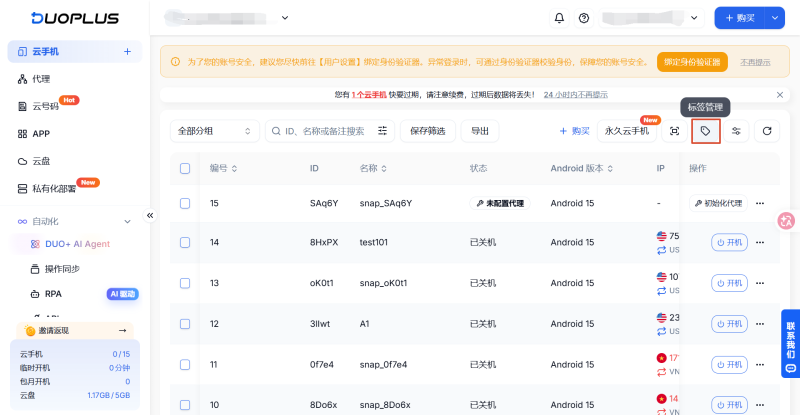Click the Vietnam flag icon in row 11
The height and width of the screenshot is (415, 800).
(x=661, y=358)
